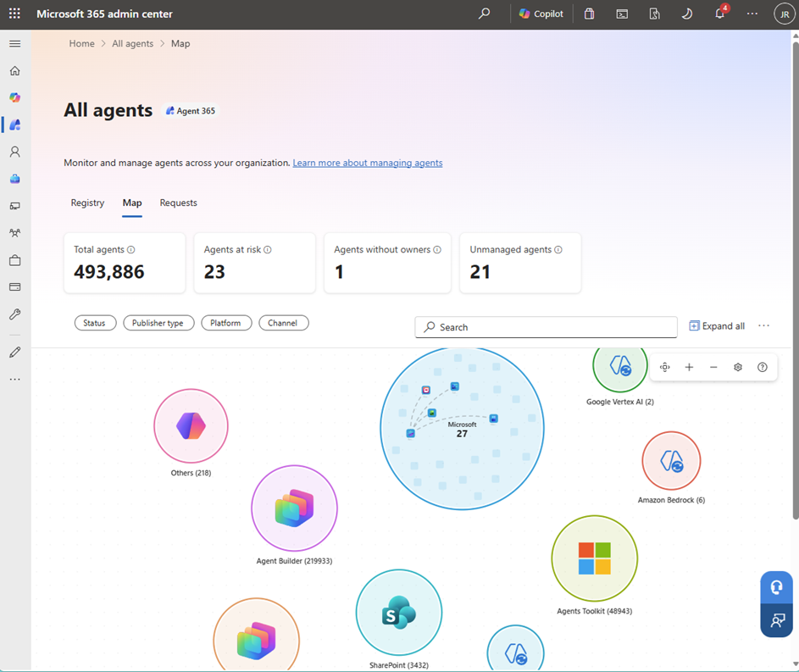Open the header more options ellipsis
The image size is (799, 672).
coord(752,14)
